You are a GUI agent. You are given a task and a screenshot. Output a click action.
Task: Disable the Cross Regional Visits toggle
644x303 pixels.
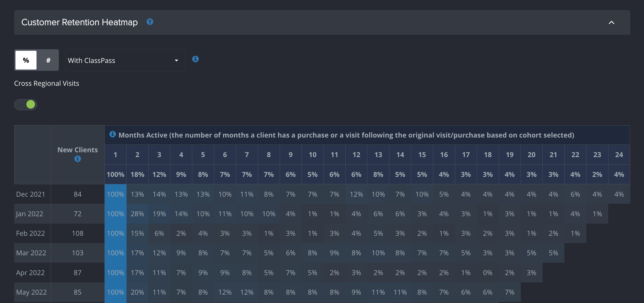[x=25, y=104]
